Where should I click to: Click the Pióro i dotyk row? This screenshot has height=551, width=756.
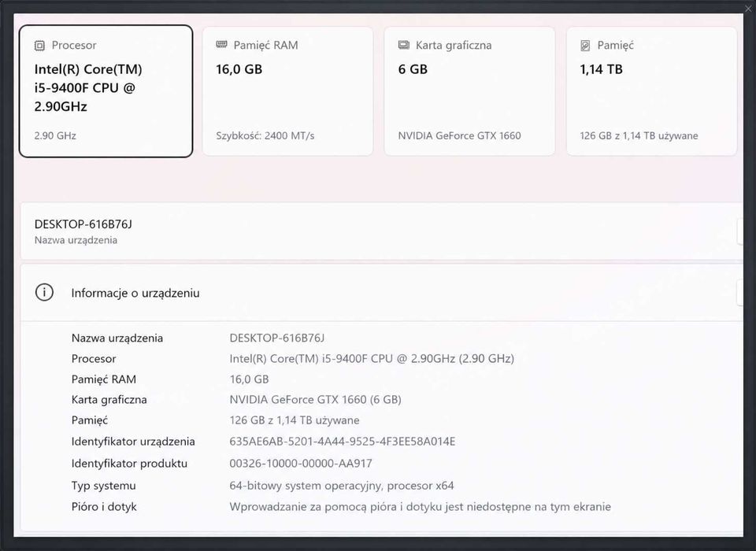341,507
